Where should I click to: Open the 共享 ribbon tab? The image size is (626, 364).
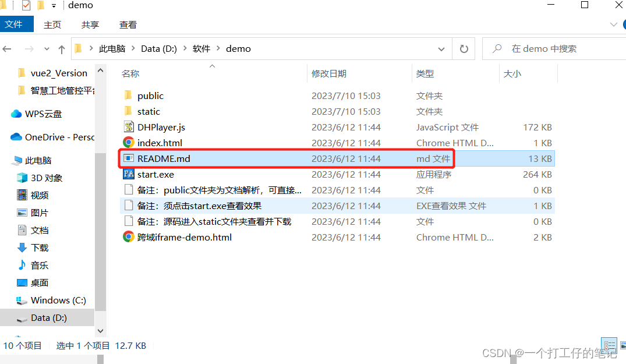click(90, 24)
